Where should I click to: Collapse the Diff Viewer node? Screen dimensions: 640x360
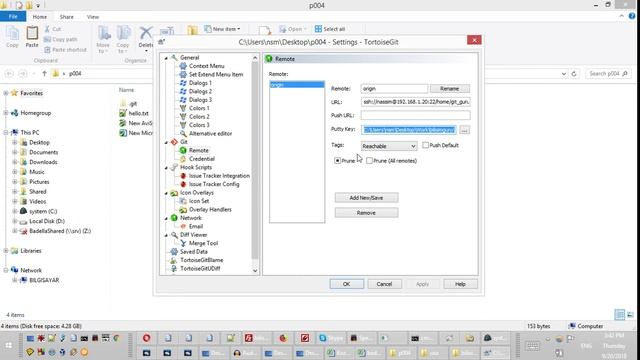pos(166,235)
